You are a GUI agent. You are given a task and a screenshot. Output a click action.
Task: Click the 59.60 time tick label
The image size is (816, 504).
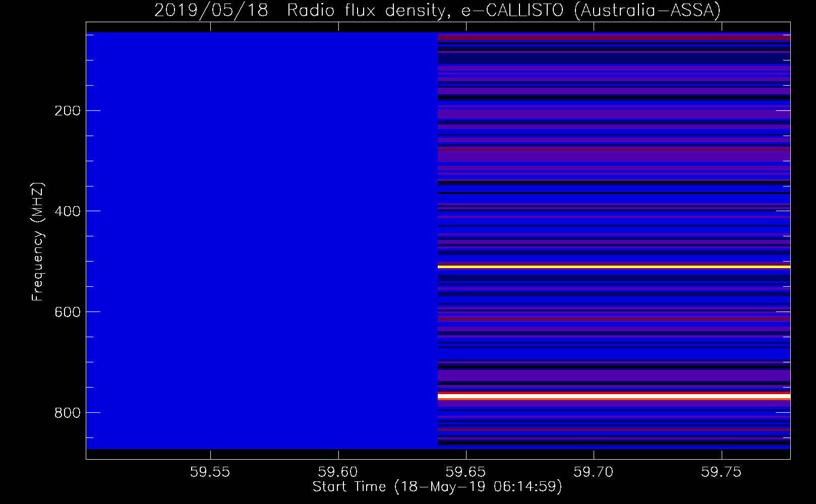coord(338,472)
